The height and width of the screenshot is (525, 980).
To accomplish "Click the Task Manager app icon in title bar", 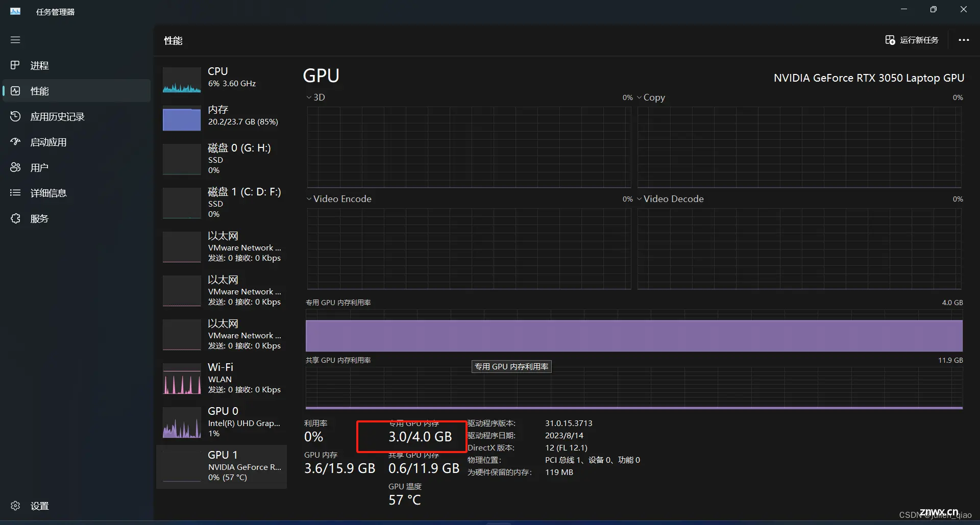I will coord(15,11).
